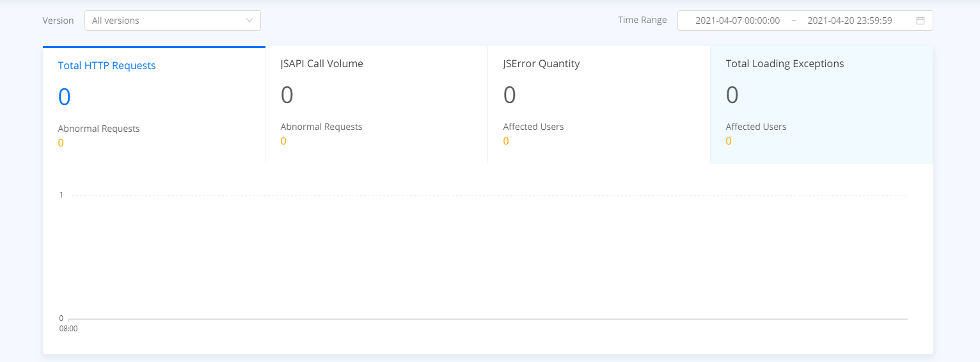Click Affected Users count under JSError Quantity
The width and height of the screenshot is (980, 362).
[506, 141]
